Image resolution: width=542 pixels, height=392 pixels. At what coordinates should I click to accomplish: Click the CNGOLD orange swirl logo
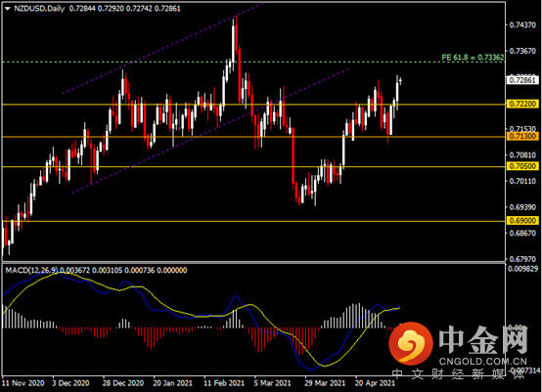click(x=411, y=343)
